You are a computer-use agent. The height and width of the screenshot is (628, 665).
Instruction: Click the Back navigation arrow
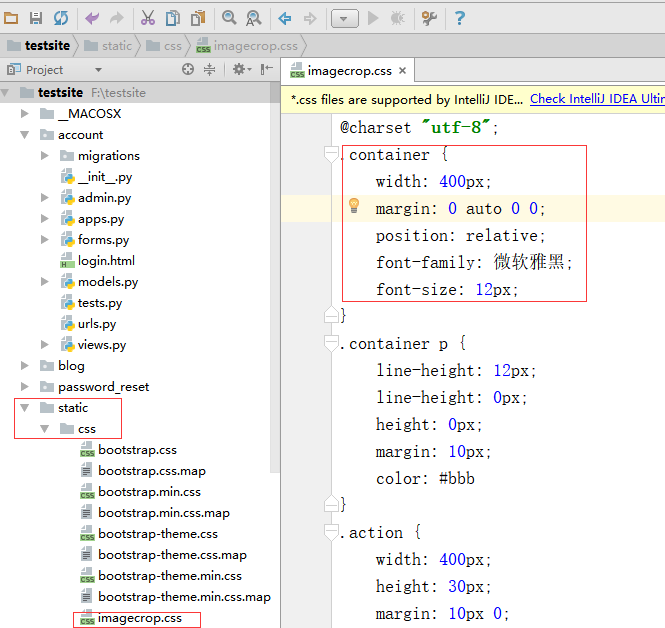pos(285,18)
